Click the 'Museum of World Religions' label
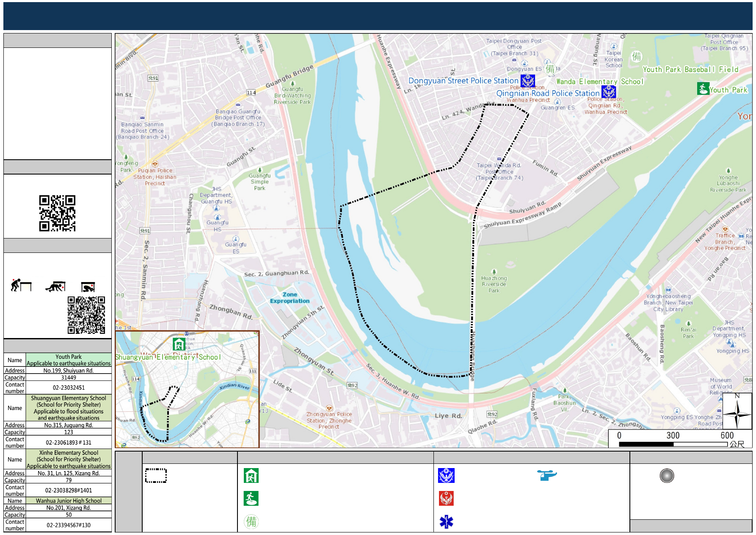Image resolution: width=756 pixels, height=535 pixels. (721, 386)
